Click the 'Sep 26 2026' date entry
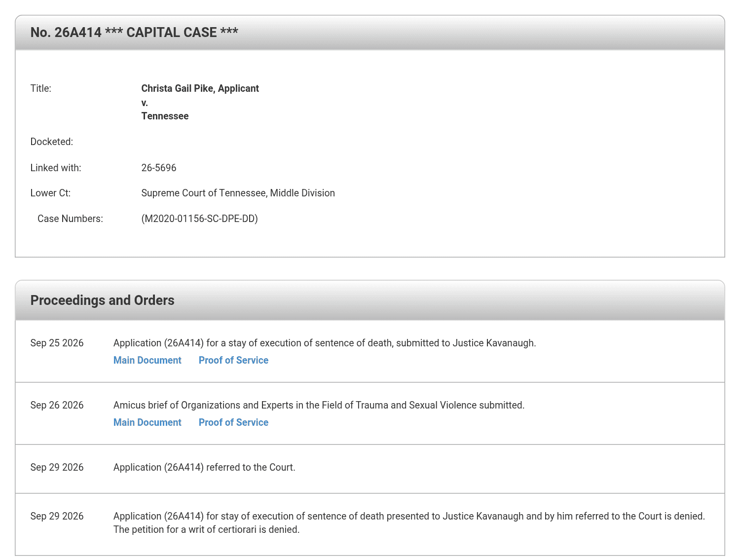This screenshot has height=560, width=740. (x=57, y=405)
